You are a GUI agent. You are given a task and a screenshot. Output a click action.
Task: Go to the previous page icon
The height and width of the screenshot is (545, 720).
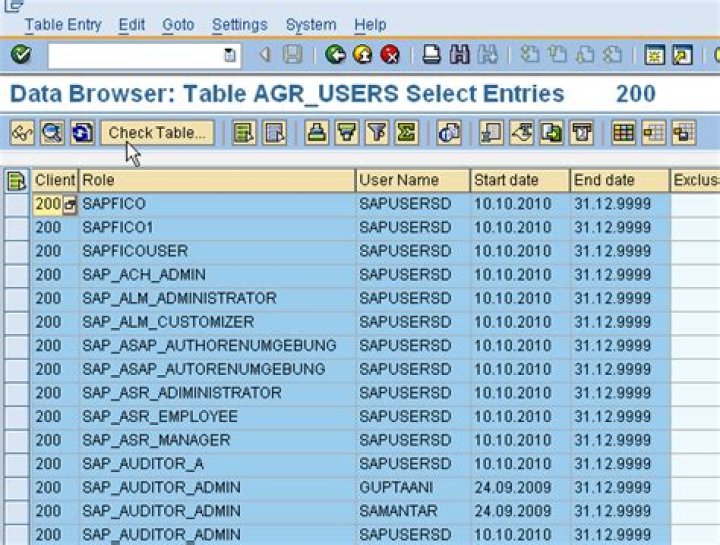[557, 55]
